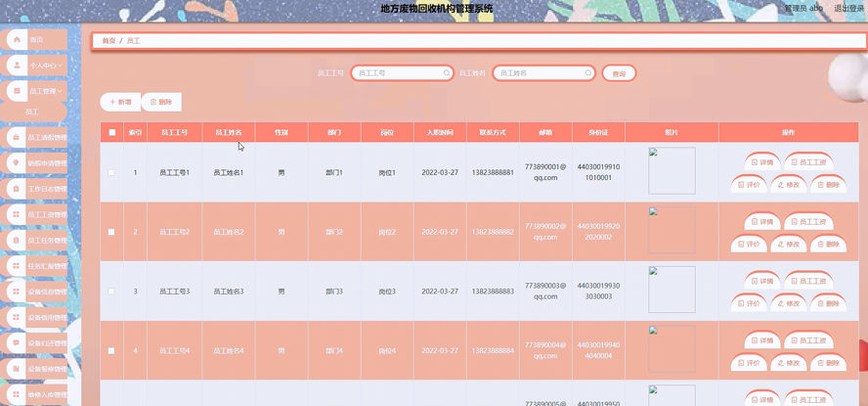
Task: Open 详情 for employee 员工姓名4
Action: 762,340
